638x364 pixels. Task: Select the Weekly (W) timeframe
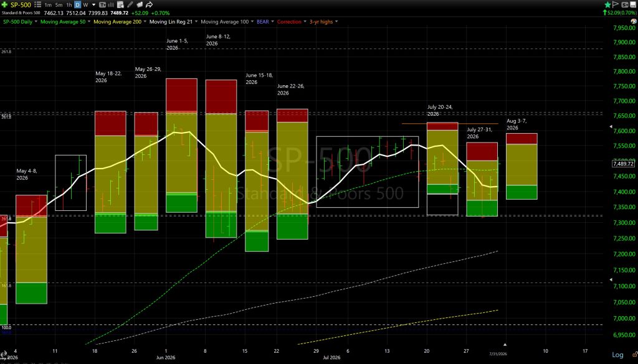pos(85,5)
